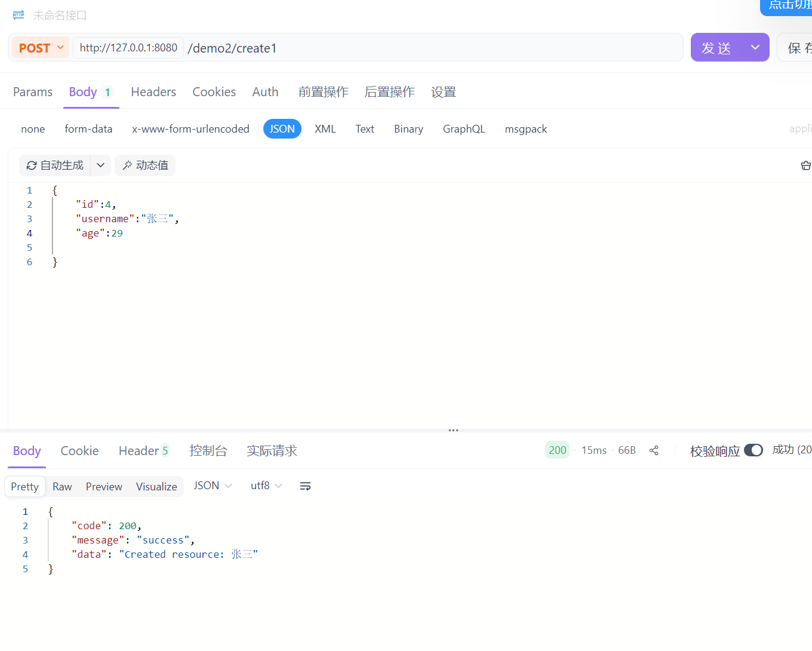Open the utf8 encoding dropdown

pyautogui.click(x=266, y=486)
